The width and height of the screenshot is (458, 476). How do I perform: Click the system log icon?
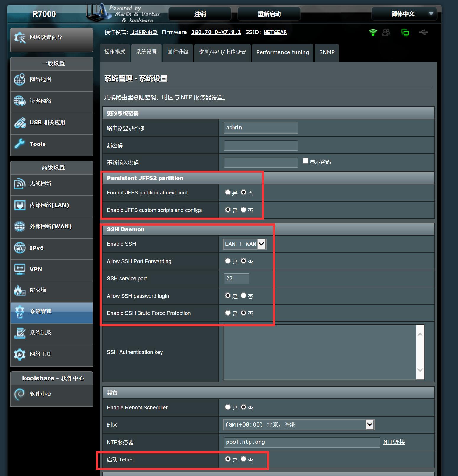coord(20,333)
